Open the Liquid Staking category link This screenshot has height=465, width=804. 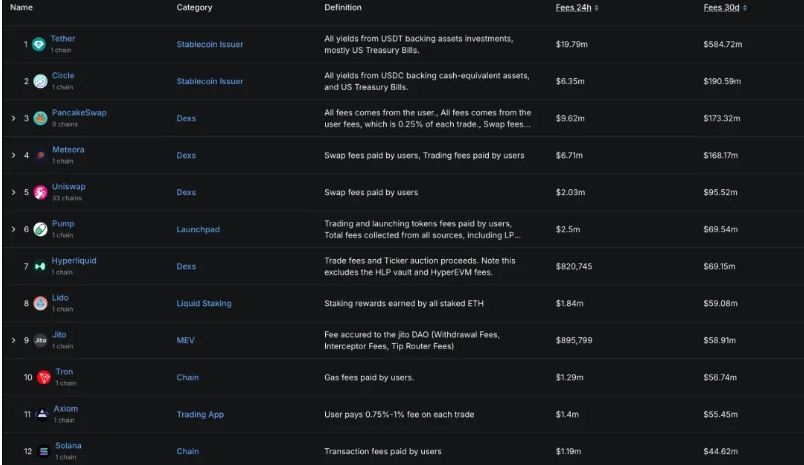204,303
